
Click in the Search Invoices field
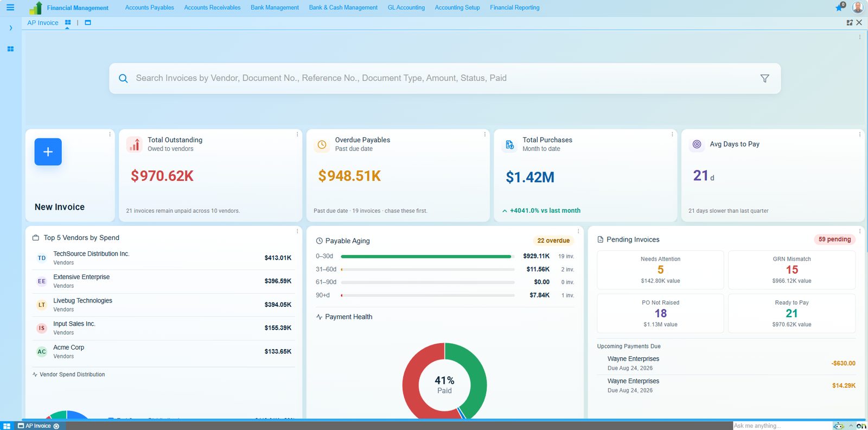coord(445,78)
